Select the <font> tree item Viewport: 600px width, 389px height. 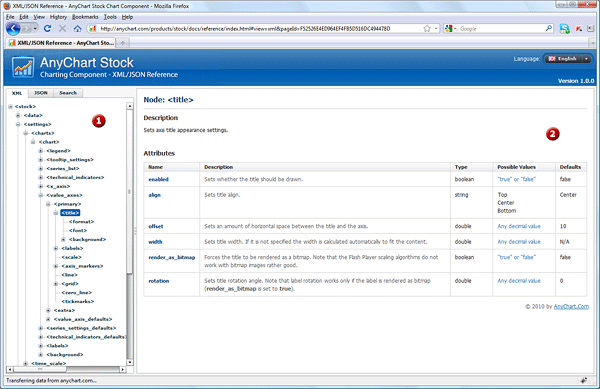tap(78, 230)
